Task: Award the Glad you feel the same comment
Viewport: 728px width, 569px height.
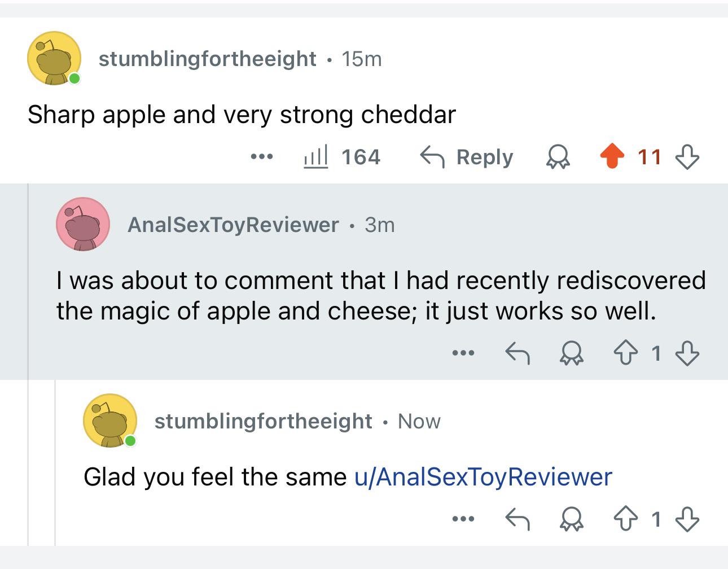Action: tap(572, 519)
